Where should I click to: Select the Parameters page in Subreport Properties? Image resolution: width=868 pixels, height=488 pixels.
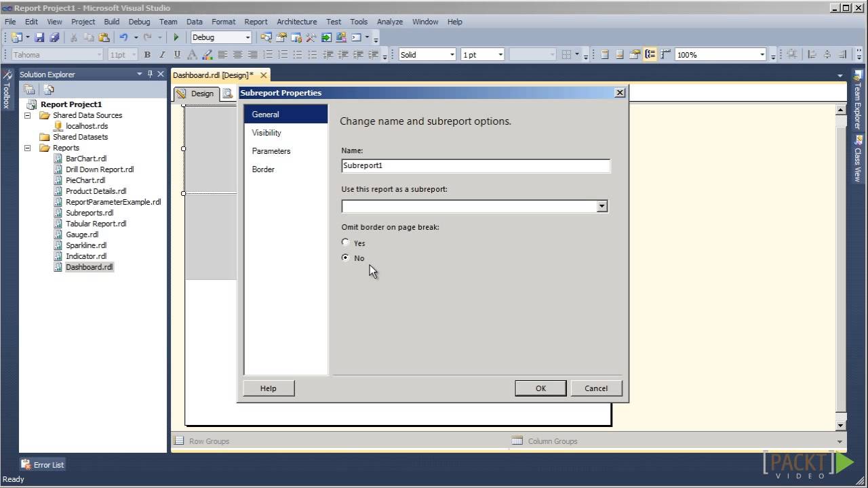tap(285, 151)
